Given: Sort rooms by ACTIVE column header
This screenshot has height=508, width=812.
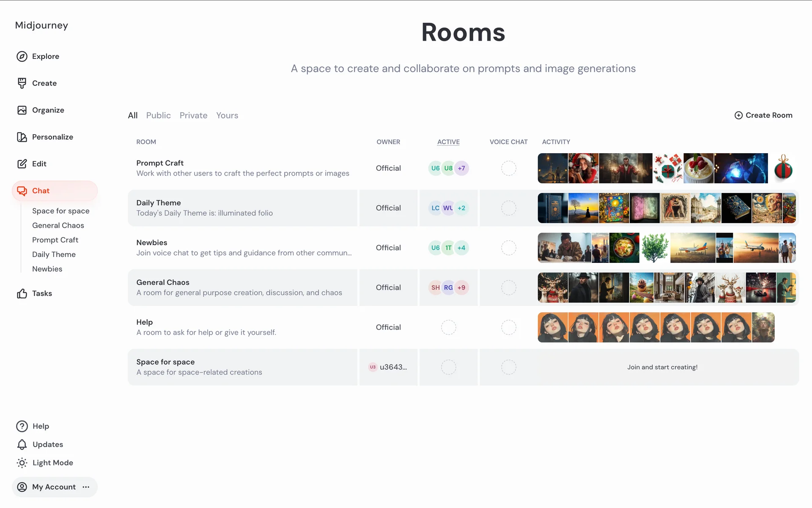Looking at the screenshot, I should tap(448, 142).
